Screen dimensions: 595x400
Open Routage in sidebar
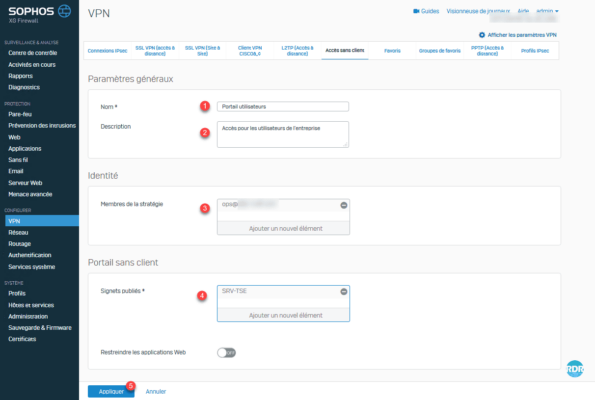[19, 244]
